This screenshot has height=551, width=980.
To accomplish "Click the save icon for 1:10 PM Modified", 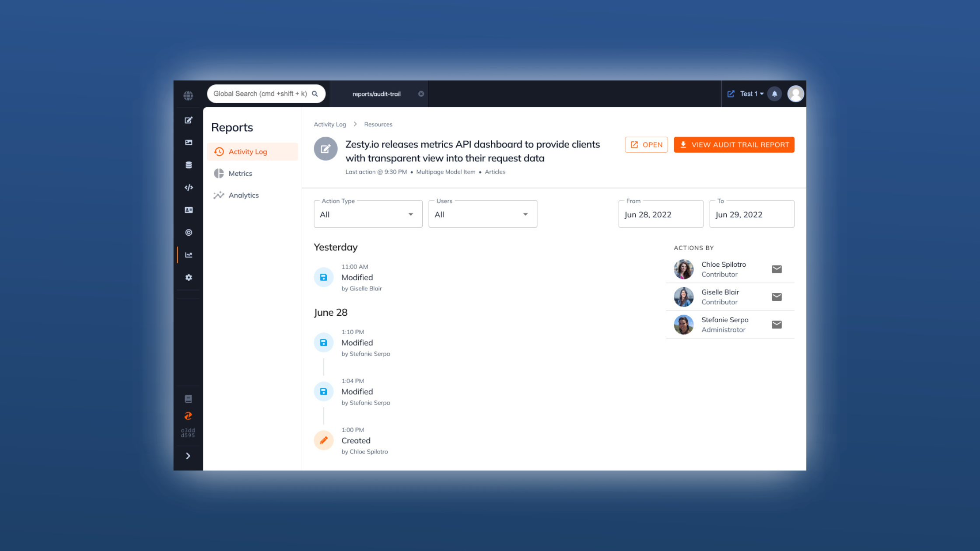I will (x=324, y=342).
